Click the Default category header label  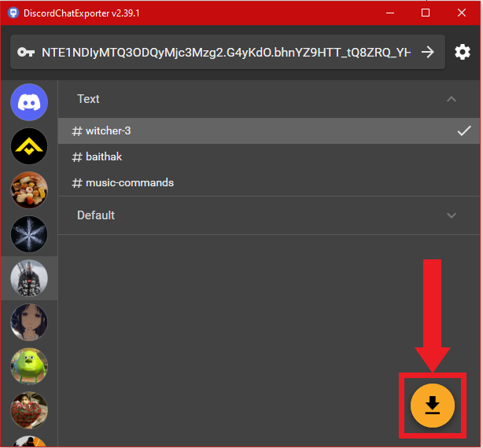coord(96,215)
